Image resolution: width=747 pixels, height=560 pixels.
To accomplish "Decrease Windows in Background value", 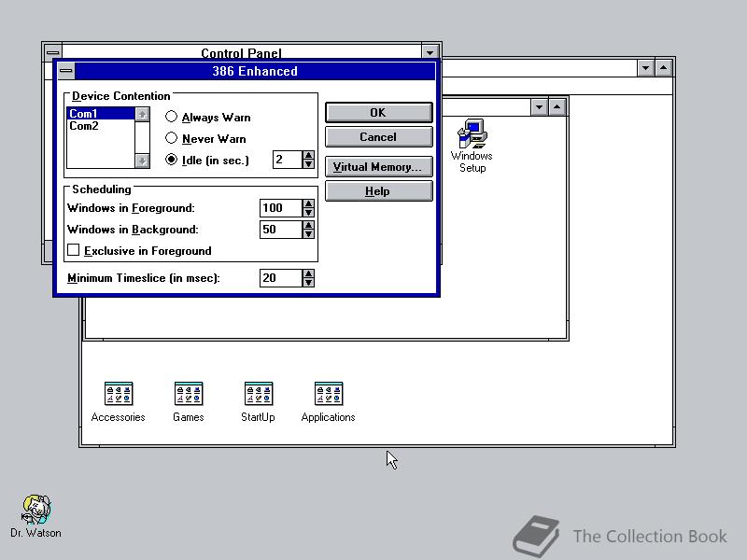I will (x=309, y=234).
